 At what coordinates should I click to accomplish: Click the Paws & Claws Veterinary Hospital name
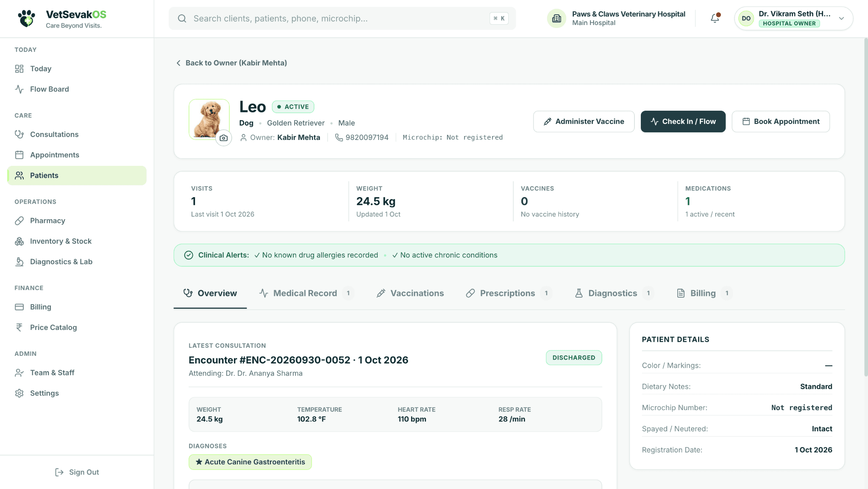pyautogui.click(x=629, y=14)
